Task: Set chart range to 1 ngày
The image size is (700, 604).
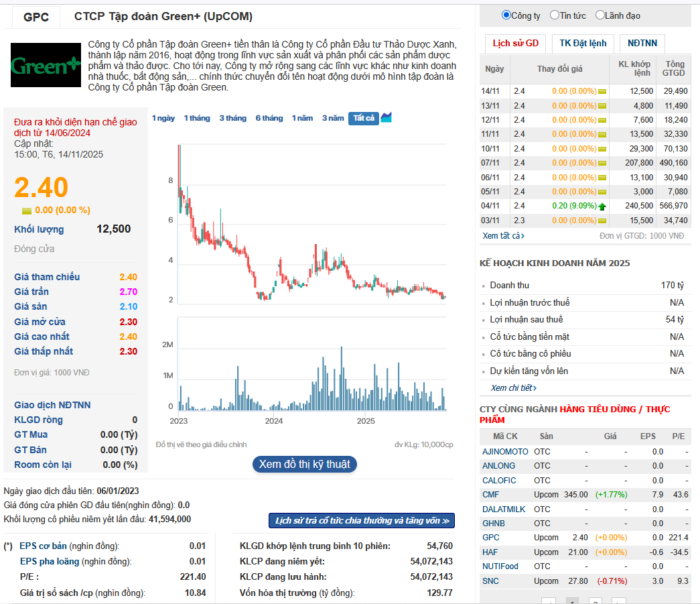Action: (x=163, y=118)
